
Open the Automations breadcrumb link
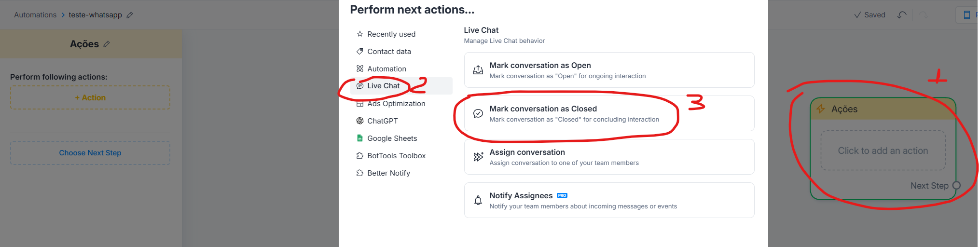[35, 15]
